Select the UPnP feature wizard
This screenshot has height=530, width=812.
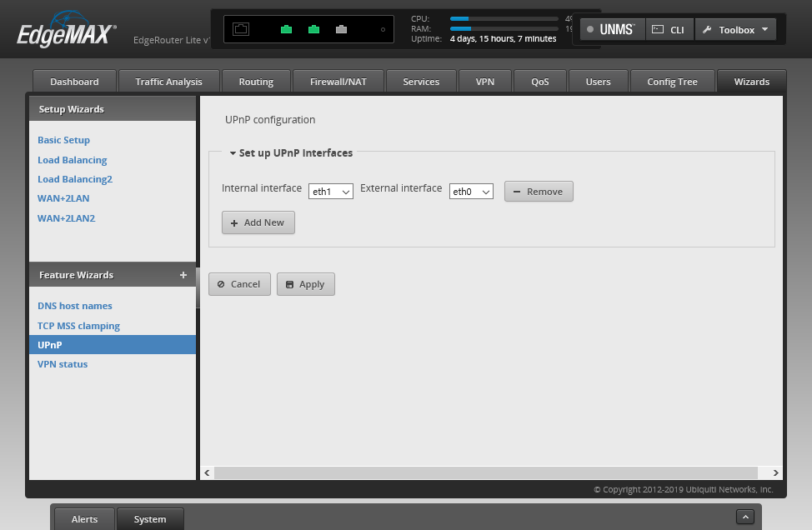coord(113,345)
